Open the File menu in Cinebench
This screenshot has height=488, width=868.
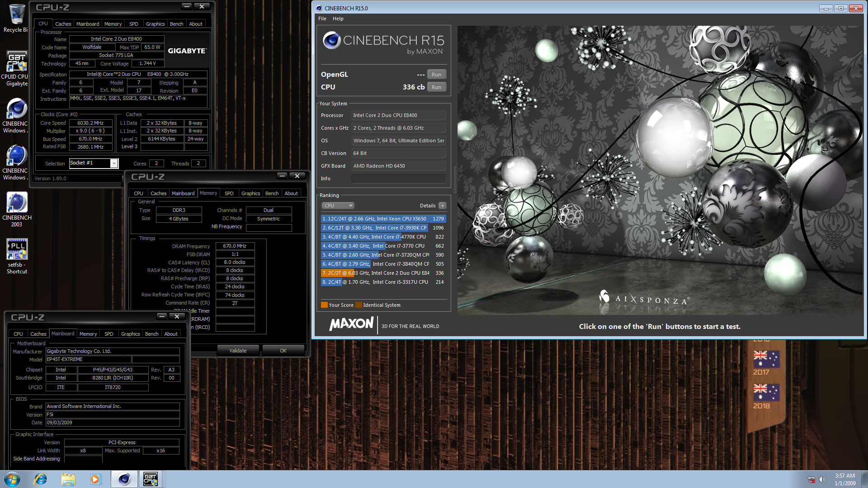[322, 19]
